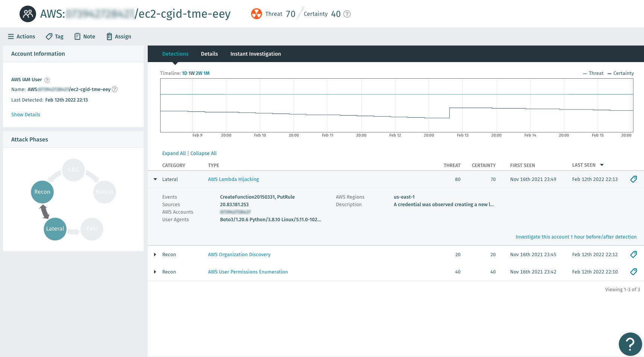Sort by the First Seen column

(522, 166)
